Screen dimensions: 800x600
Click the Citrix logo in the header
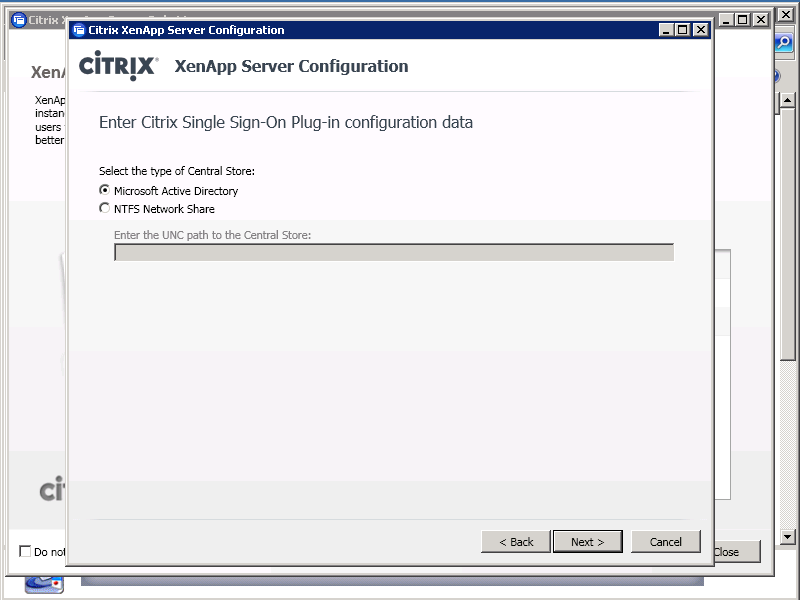pos(118,67)
